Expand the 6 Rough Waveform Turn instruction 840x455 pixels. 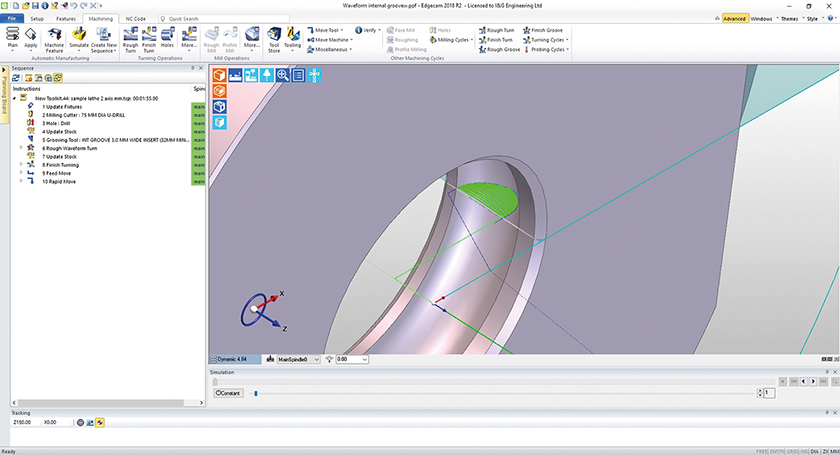click(x=21, y=147)
